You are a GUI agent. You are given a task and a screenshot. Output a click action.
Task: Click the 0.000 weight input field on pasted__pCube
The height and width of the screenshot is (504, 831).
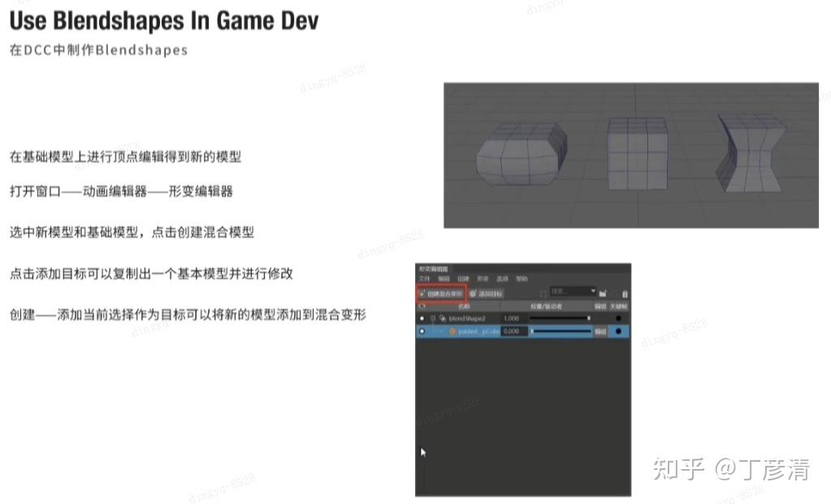(x=512, y=330)
